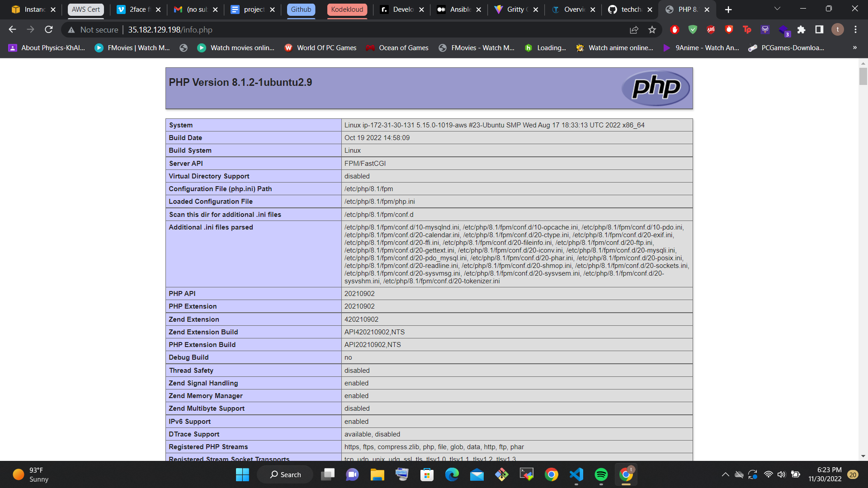Switch to the Ansible tab
The image size is (868, 488).
tap(460, 9)
